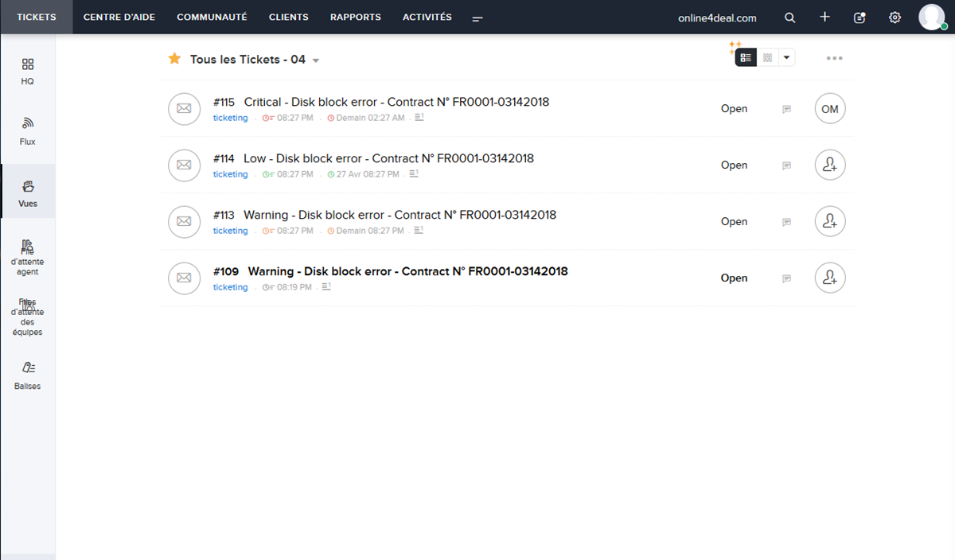Toggle favorite star for Tous les Tickets
This screenshot has width=955, height=560.
pos(174,59)
